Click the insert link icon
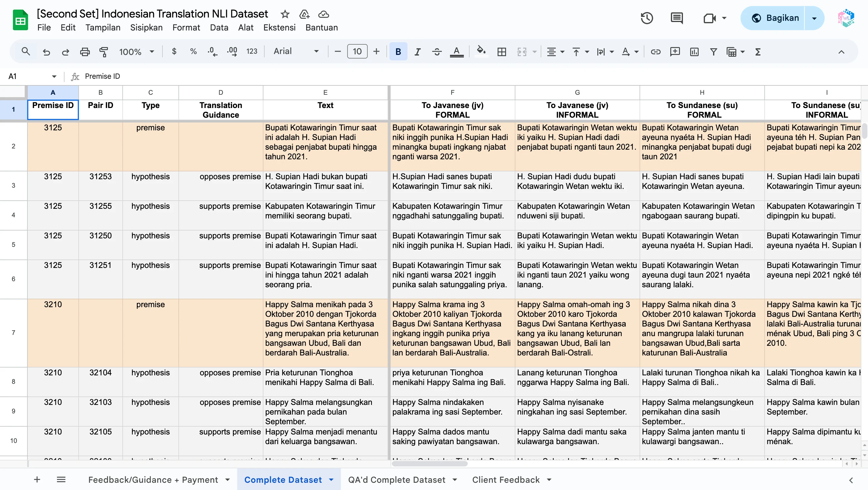Screen dimensions: 868x490 (x=656, y=52)
